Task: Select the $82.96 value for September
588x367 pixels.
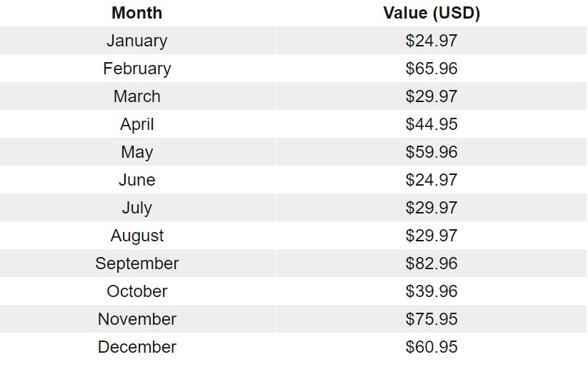Action: (432, 263)
